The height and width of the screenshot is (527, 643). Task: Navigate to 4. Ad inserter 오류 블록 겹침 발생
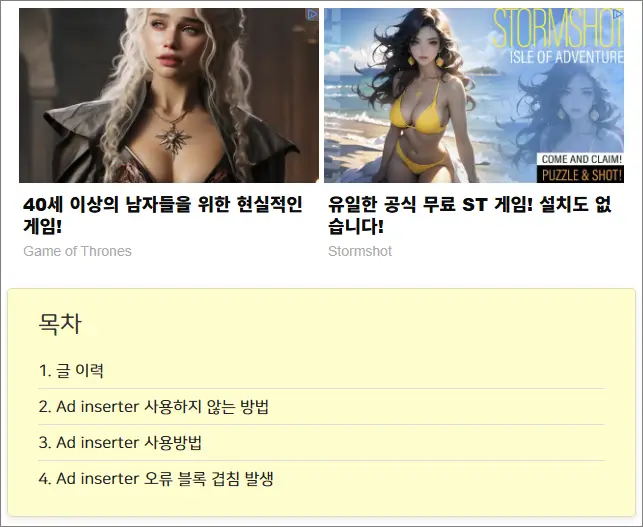click(156, 479)
